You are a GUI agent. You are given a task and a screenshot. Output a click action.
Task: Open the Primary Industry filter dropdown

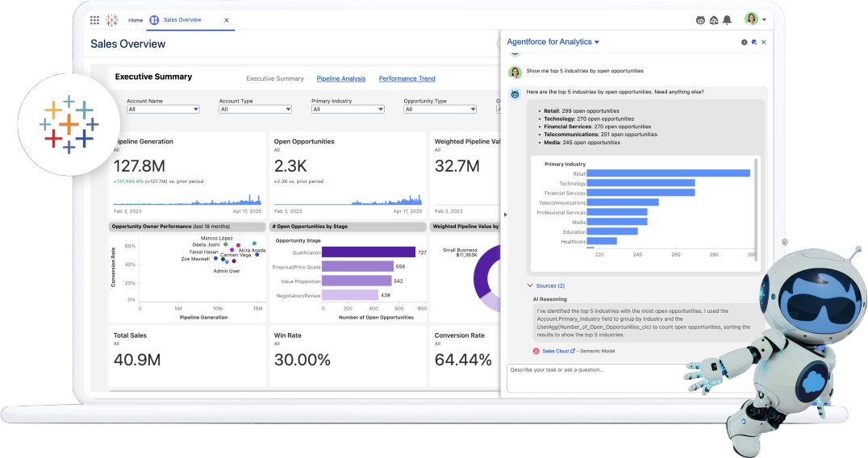point(348,110)
